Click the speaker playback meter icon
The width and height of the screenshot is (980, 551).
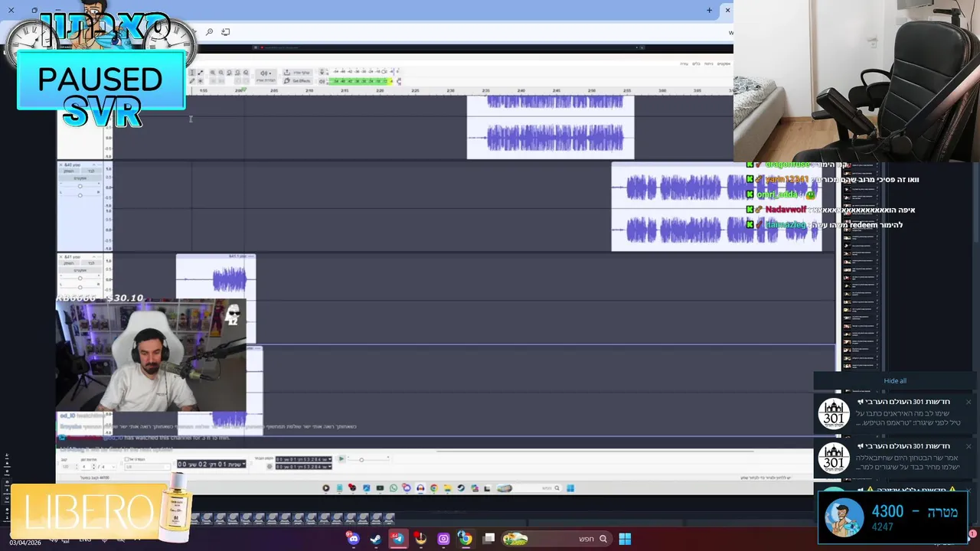click(322, 81)
